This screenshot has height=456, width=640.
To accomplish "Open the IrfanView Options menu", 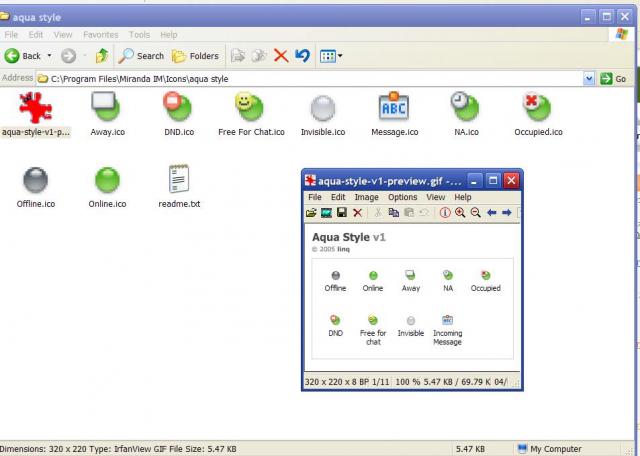I will tap(402, 197).
